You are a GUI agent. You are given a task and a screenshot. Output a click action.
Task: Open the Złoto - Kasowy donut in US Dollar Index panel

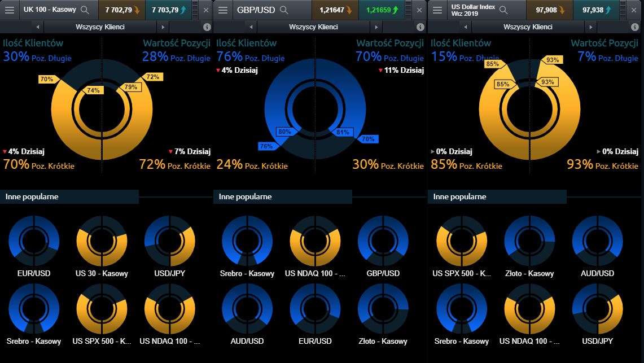529,240
